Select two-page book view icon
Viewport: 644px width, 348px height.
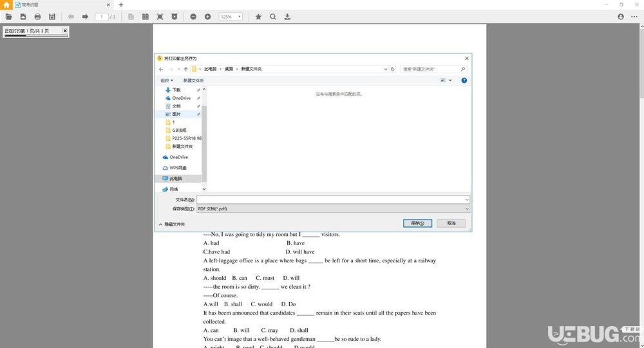[146, 17]
